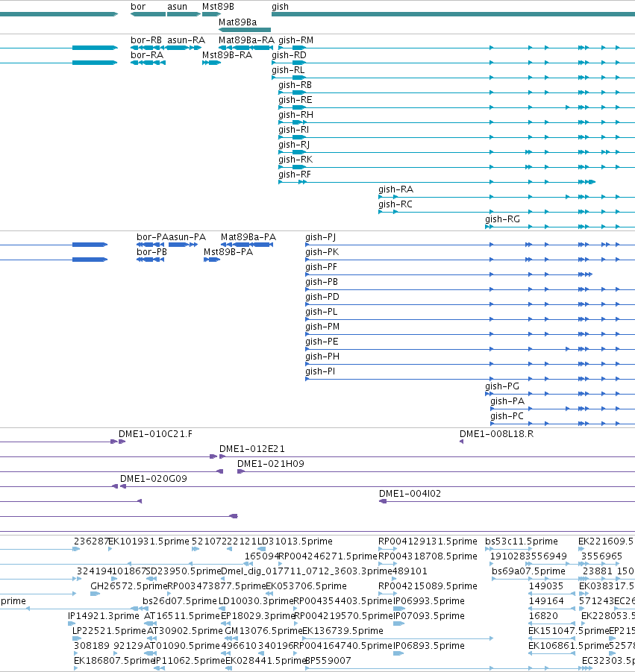This screenshot has height=672, width=635.
Task: Select the gish-RF transcript label
Action: (x=295, y=175)
